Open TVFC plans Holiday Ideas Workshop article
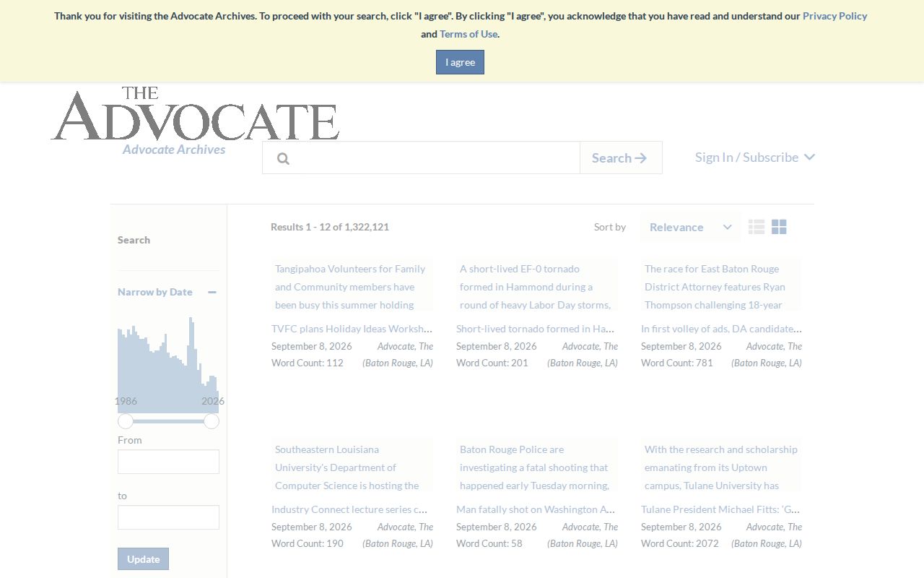Image resolution: width=924 pixels, height=578 pixels. pyautogui.click(x=352, y=329)
